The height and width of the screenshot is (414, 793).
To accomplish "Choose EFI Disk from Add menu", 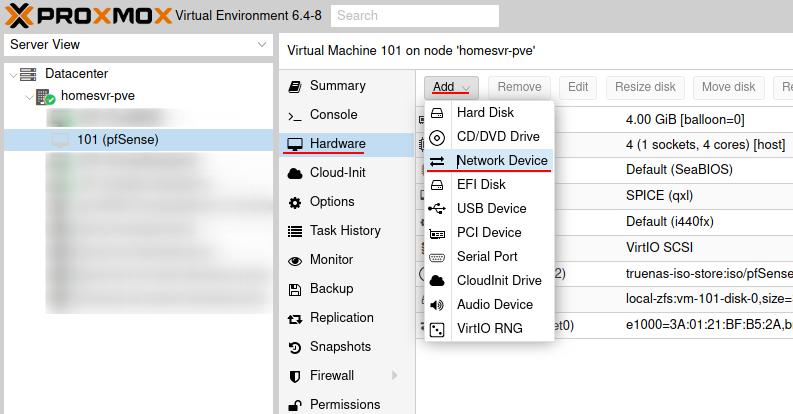I will point(489,185).
